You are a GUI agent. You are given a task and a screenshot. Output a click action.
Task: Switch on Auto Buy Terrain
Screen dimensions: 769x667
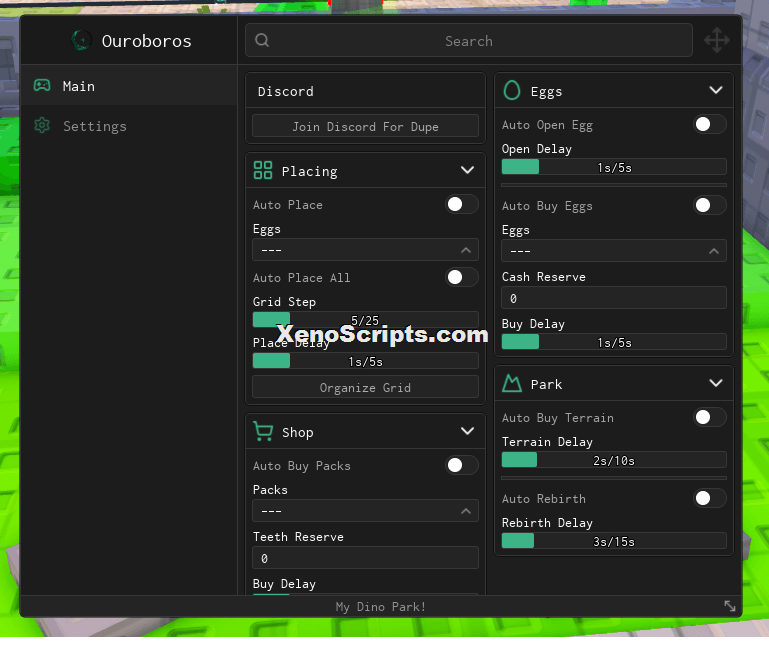pos(710,417)
